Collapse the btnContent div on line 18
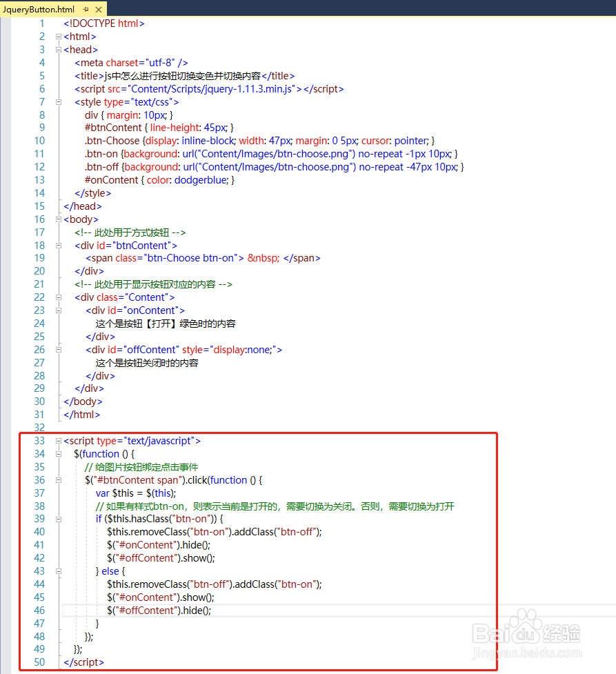This screenshot has height=674, width=616. point(59,246)
